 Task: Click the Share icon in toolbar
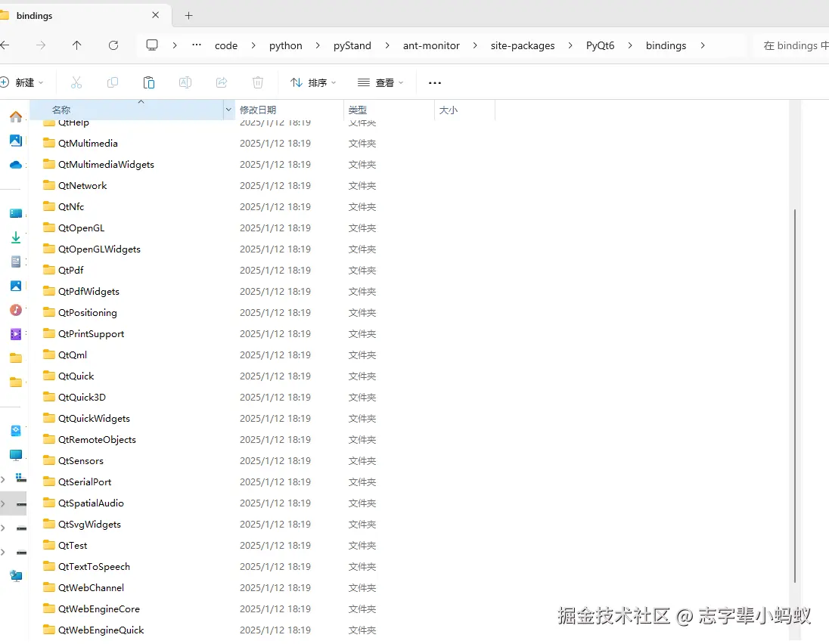(x=222, y=82)
